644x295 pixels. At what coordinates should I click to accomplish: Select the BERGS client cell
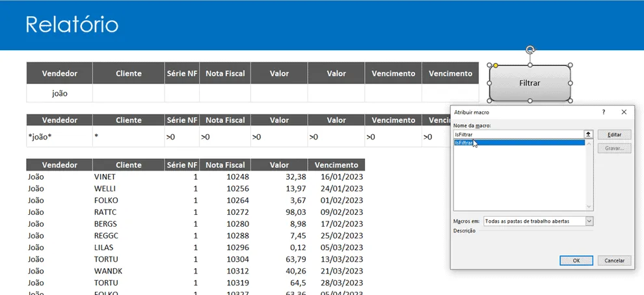click(129, 224)
